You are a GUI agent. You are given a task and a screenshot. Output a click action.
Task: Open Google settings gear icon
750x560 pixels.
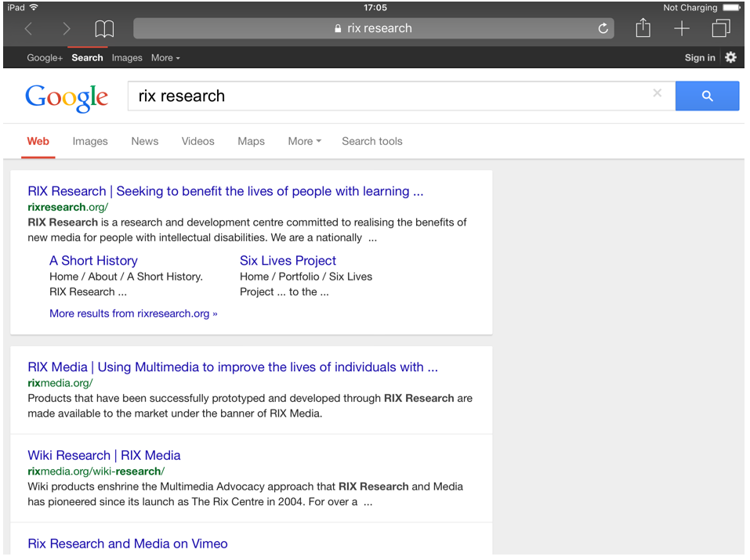coord(730,57)
